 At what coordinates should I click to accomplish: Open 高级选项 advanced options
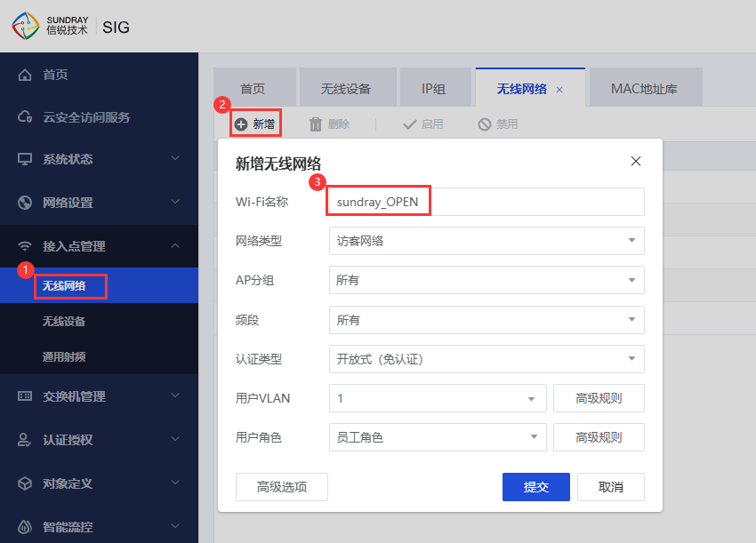click(x=282, y=487)
